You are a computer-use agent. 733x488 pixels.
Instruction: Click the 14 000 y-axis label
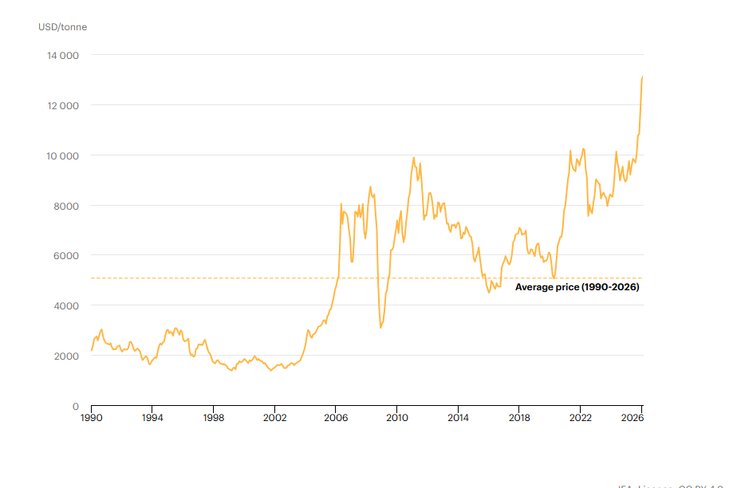point(62,55)
